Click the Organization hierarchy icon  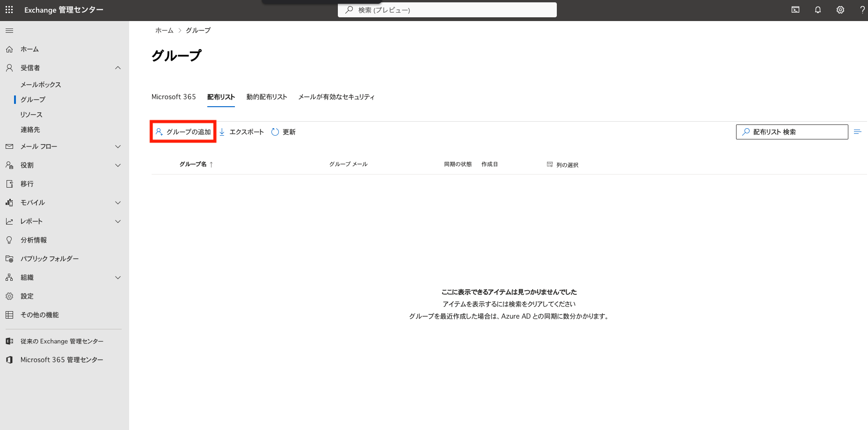[9, 277]
